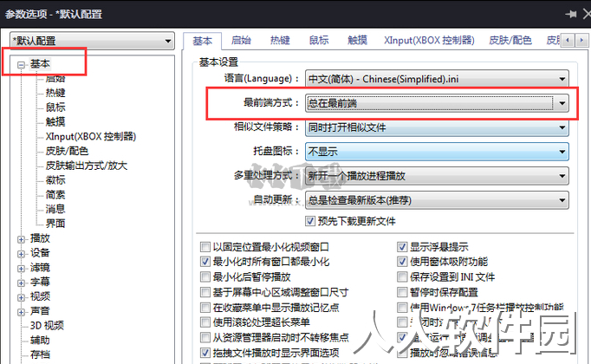Expand the 播放 tree node
591x364 pixels.
21,239
